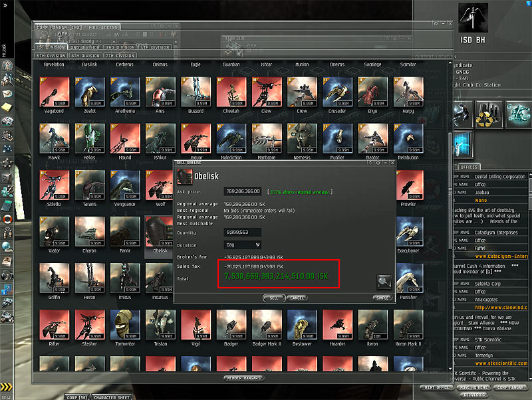
Task: Click the Corp Hangar button at bottom right
Action: coord(511,387)
